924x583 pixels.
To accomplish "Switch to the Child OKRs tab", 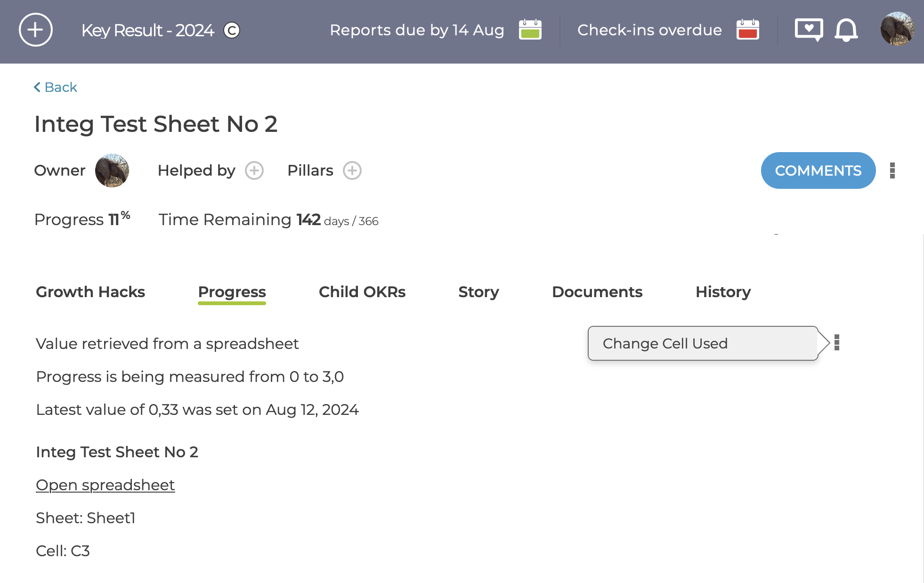I will click(362, 292).
